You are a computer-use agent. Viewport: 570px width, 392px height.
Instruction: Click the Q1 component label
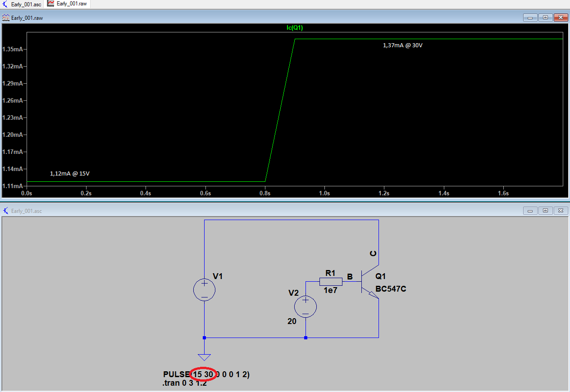[381, 276]
